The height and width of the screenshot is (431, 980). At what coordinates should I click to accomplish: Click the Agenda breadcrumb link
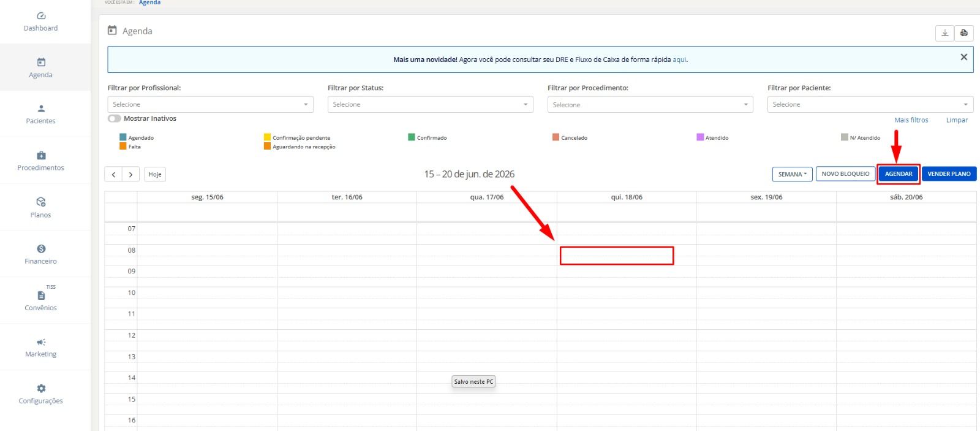[149, 2]
